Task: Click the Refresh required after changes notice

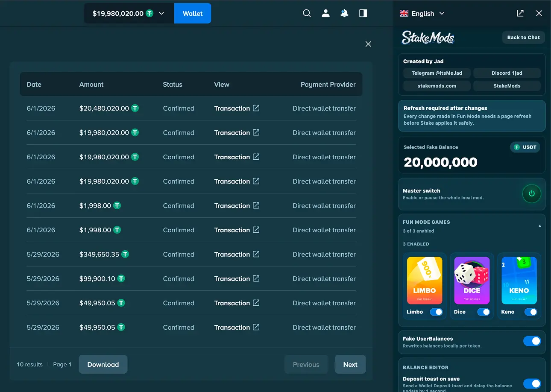Action: tap(472, 116)
